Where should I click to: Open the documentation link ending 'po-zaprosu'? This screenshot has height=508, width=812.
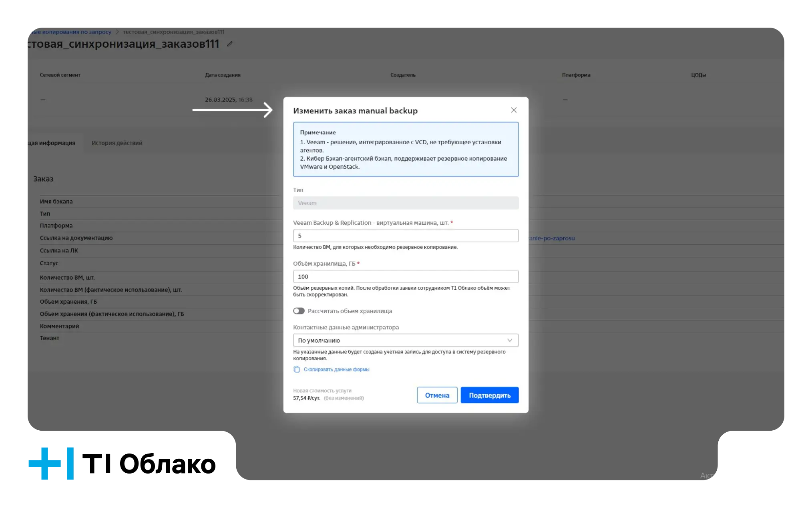[x=552, y=238]
